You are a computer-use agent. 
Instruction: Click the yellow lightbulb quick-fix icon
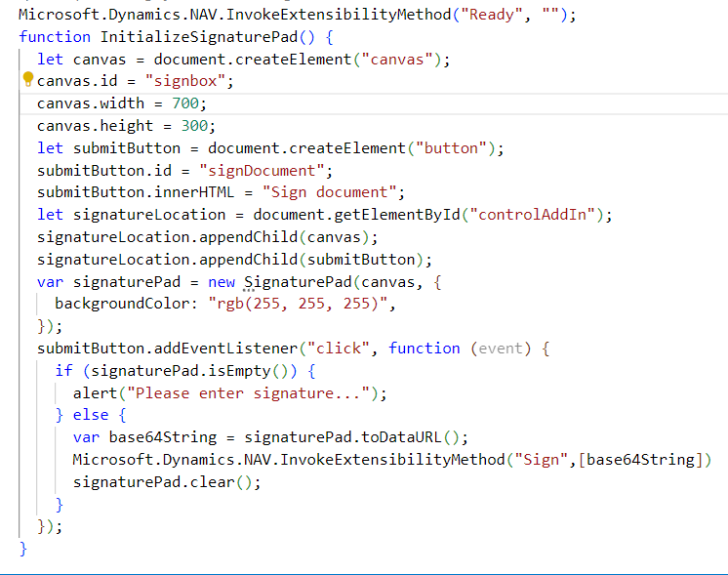pos(28,79)
